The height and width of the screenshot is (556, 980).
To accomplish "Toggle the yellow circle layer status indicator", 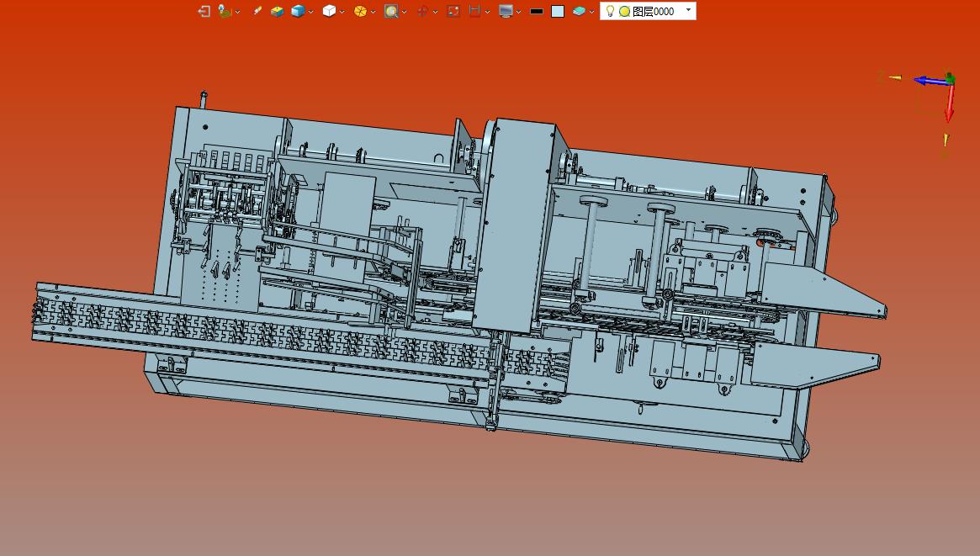I will [x=624, y=11].
